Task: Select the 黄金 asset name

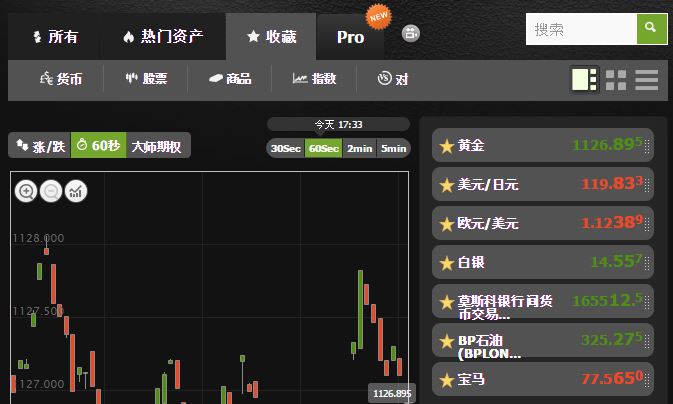Action: coord(471,145)
